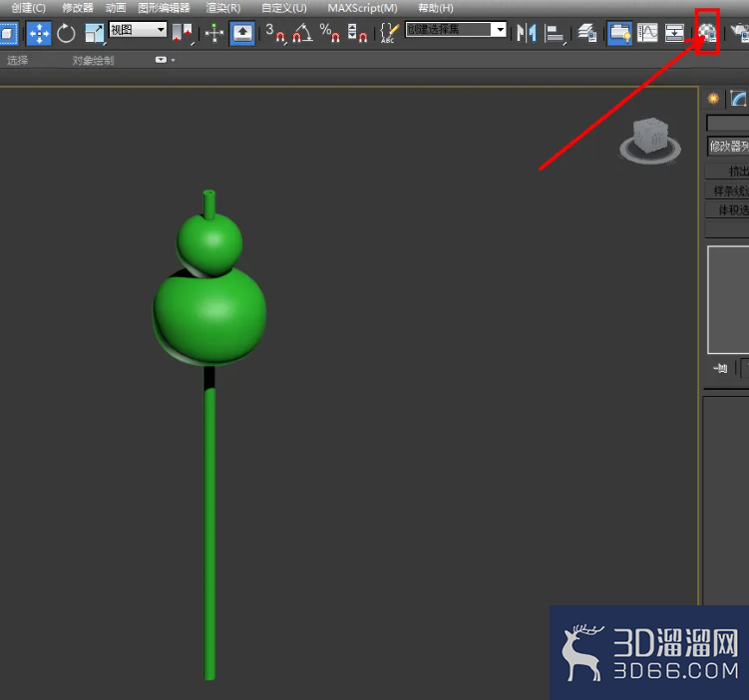
Task: Open the 自定义(U) menu
Action: 284,8
